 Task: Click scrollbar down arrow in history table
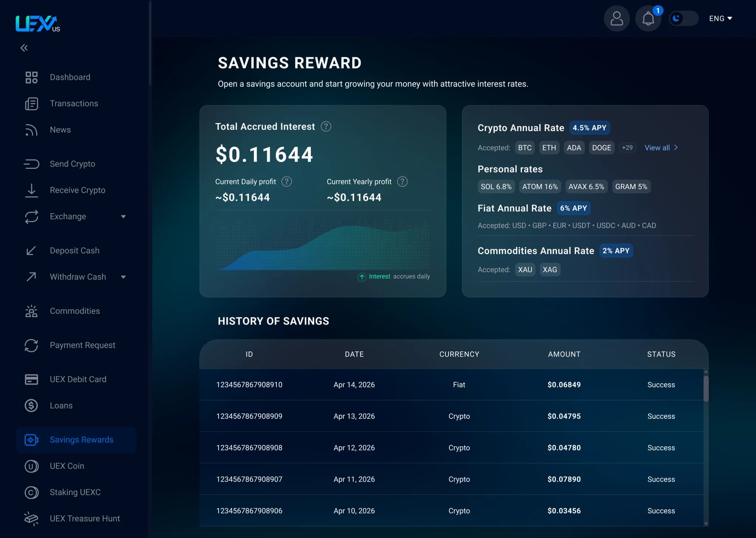tap(706, 524)
